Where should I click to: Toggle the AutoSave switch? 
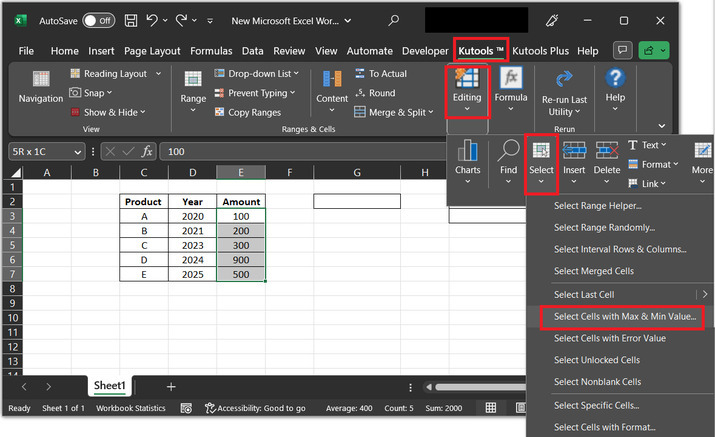(98, 20)
